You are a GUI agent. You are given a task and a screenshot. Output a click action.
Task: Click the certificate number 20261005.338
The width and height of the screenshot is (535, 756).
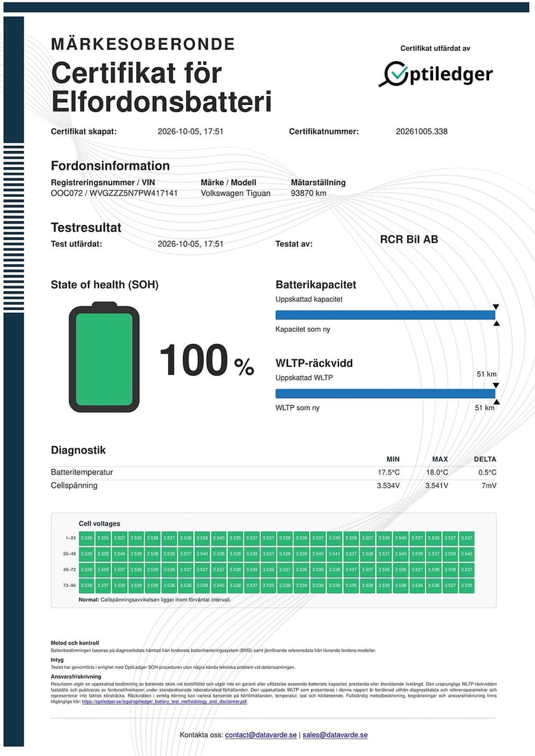(x=422, y=131)
